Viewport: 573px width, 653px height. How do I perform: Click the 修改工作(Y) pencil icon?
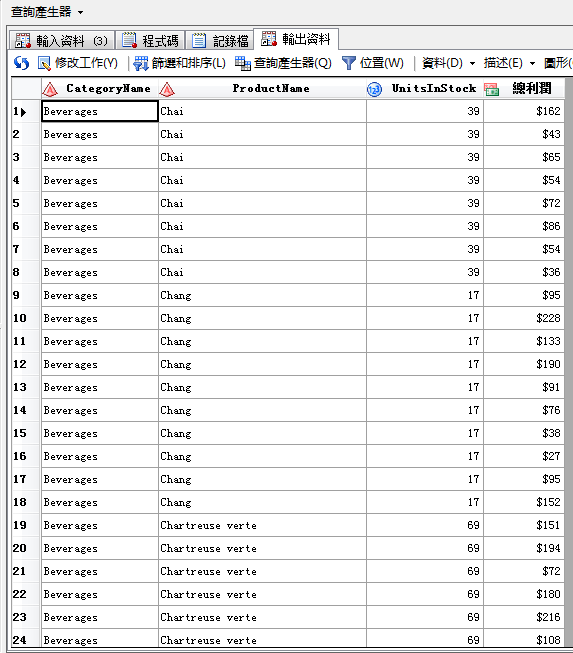click(44, 63)
